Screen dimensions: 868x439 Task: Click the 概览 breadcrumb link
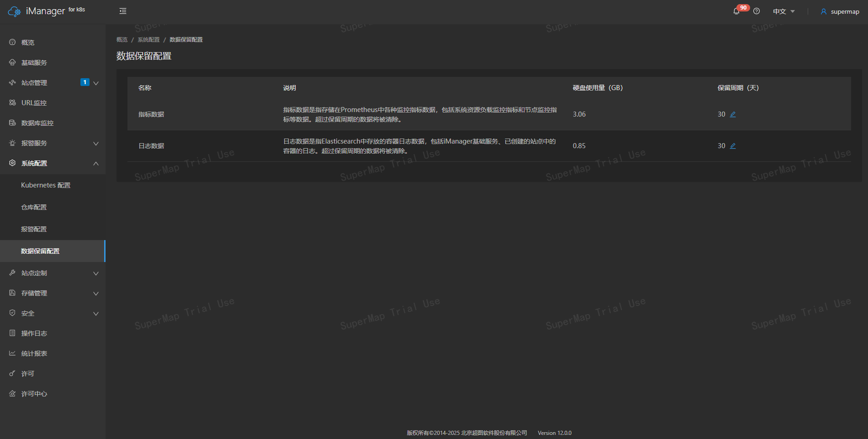coord(122,40)
